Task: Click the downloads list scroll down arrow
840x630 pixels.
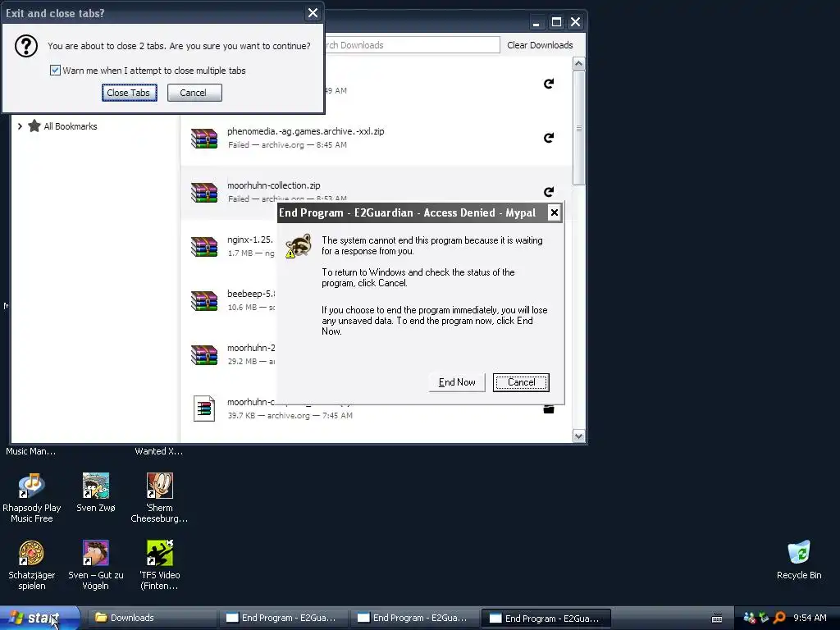Action: (578, 436)
